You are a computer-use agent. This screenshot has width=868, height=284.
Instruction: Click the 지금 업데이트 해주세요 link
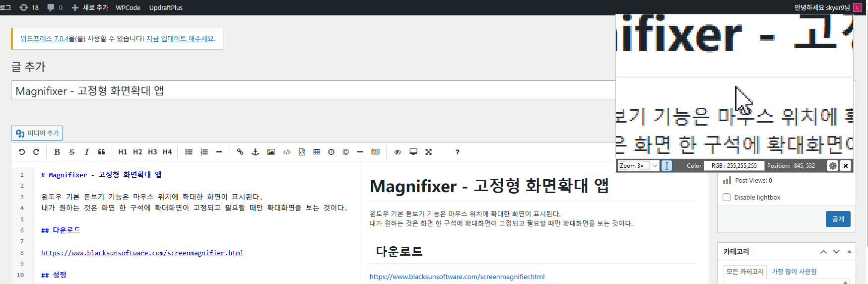(180, 39)
